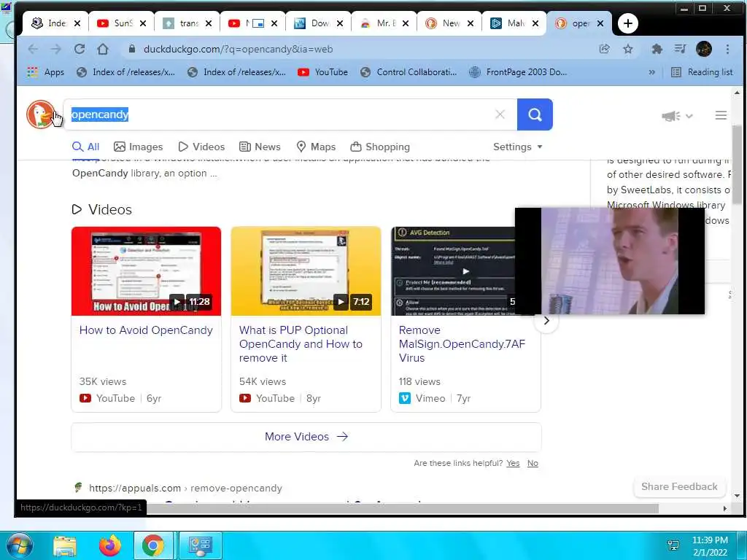Select the All results tab

click(86, 147)
